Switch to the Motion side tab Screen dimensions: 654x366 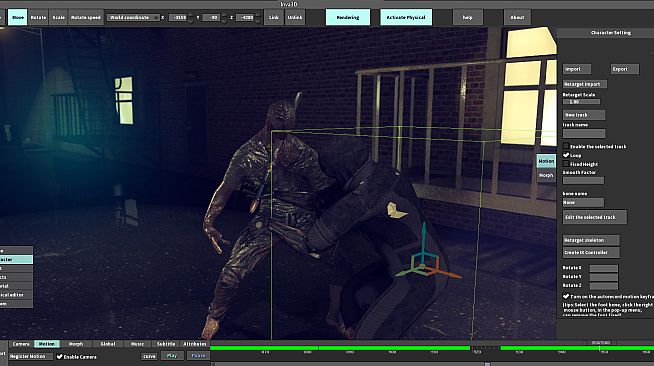pos(546,161)
